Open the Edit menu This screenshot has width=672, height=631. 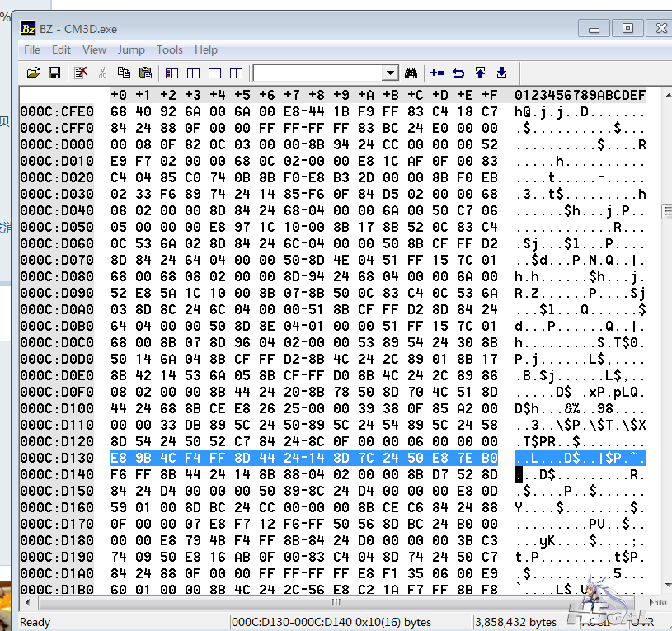coord(61,49)
